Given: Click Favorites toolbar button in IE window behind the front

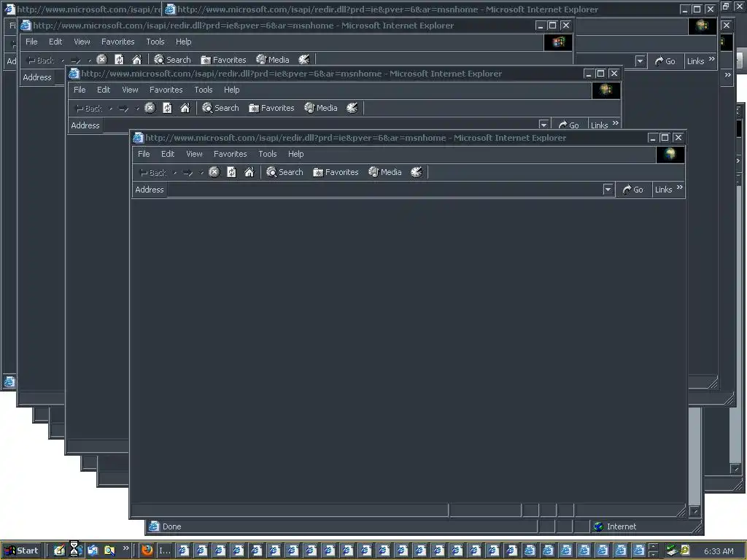Looking at the screenshot, I should 271,108.
